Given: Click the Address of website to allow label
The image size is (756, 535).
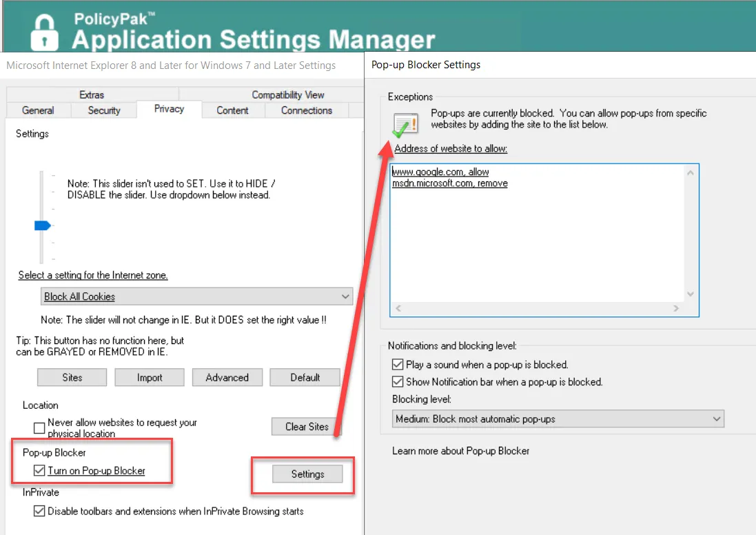Looking at the screenshot, I should coord(451,149).
